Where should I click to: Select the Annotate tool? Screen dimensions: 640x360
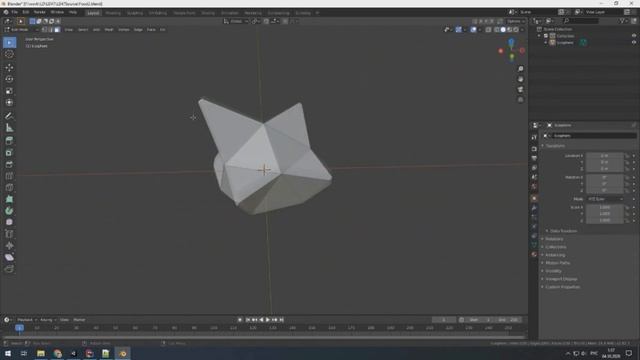point(9,116)
